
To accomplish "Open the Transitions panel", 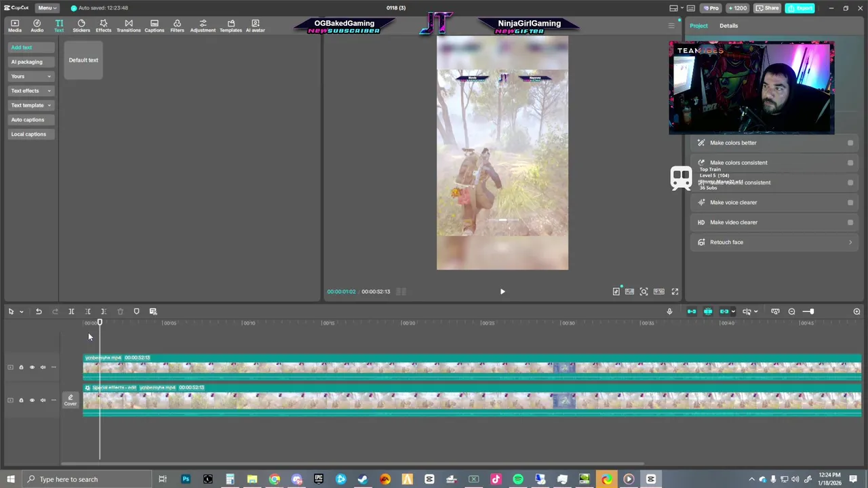I will (x=128, y=26).
